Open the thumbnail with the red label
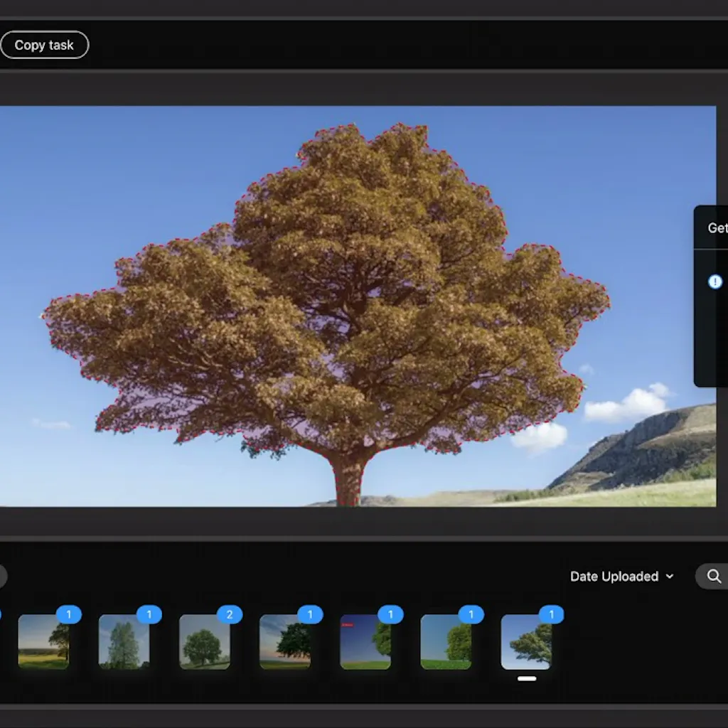This screenshot has width=728, height=728. coord(365,641)
